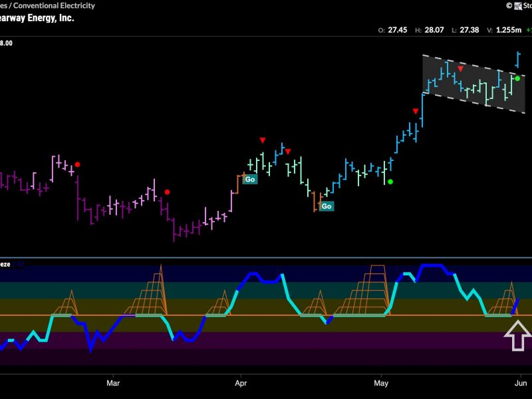Select the Conventional Electricity industry label
Image resolution: width=532 pixels, height=399 pixels.
click(x=55, y=5)
